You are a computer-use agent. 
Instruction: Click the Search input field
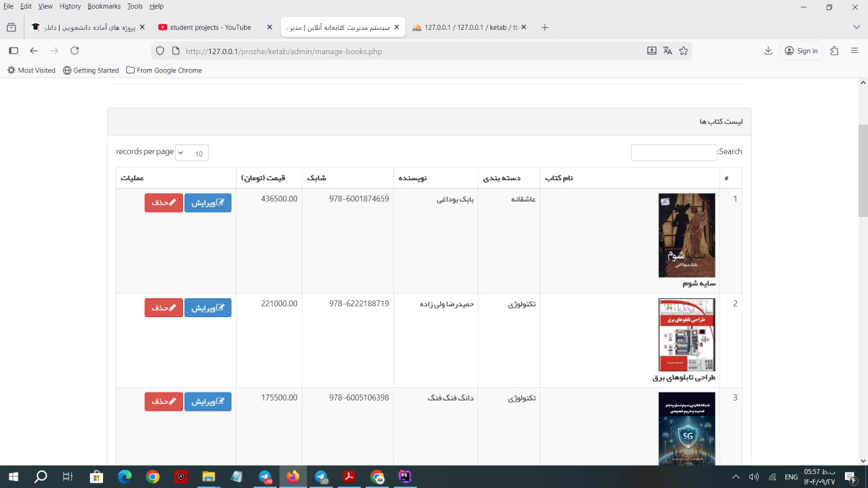coord(673,152)
